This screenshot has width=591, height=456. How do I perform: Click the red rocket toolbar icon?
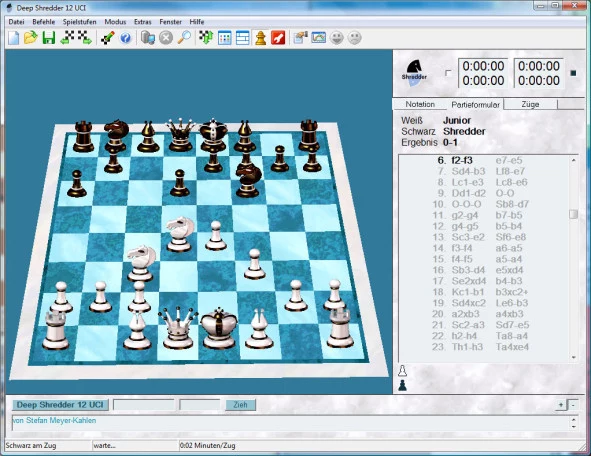(278, 38)
